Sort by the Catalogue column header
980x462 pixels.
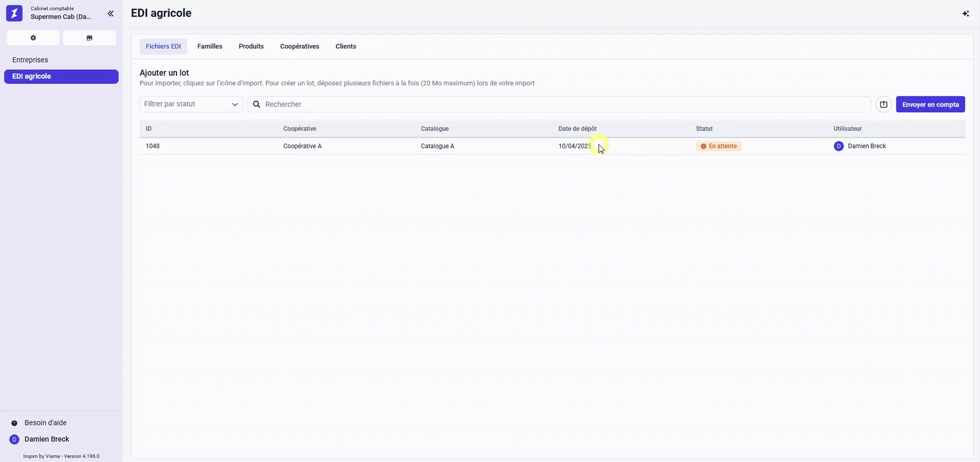coord(435,129)
